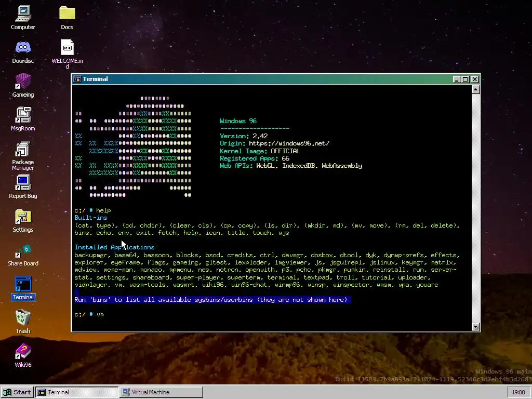Close the Terminal window
The height and width of the screenshot is (399, 532).
tap(475, 79)
